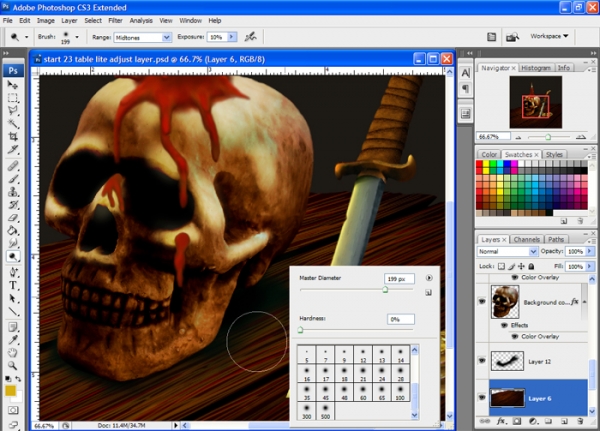Switch to the Histogram tab
Image resolution: width=600 pixels, height=431 pixels.
pos(536,68)
